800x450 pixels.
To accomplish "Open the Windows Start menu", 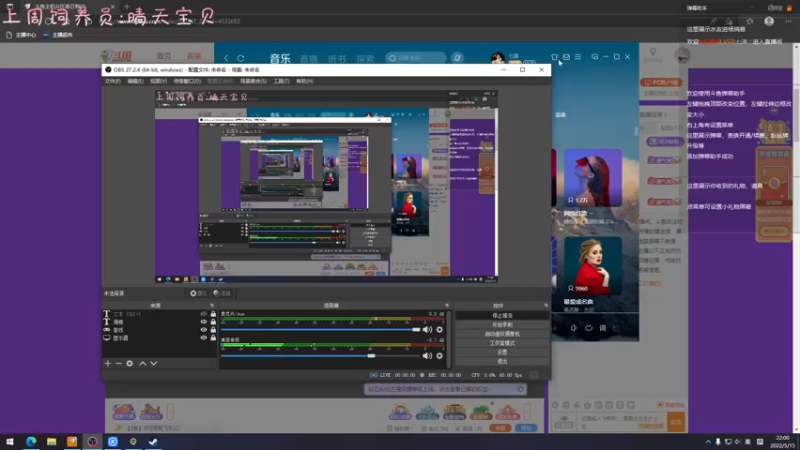I will pos(10,441).
